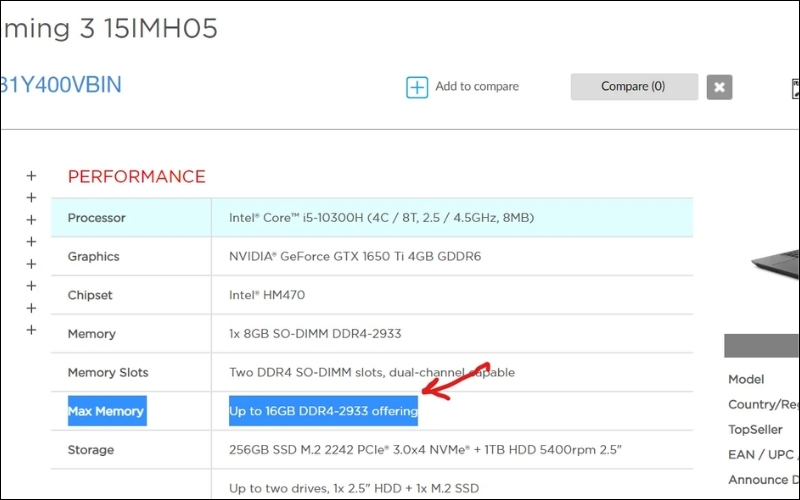This screenshot has width=800, height=500.
Task: Expand the topmost plus beside PERFORMANCE heading
Action: pyautogui.click(x=31, y=176)
